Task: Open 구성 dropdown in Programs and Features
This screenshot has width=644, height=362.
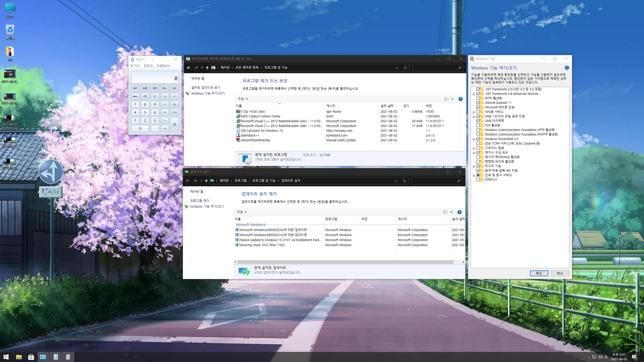Action: pyautogui.click(x=243, y=99)
